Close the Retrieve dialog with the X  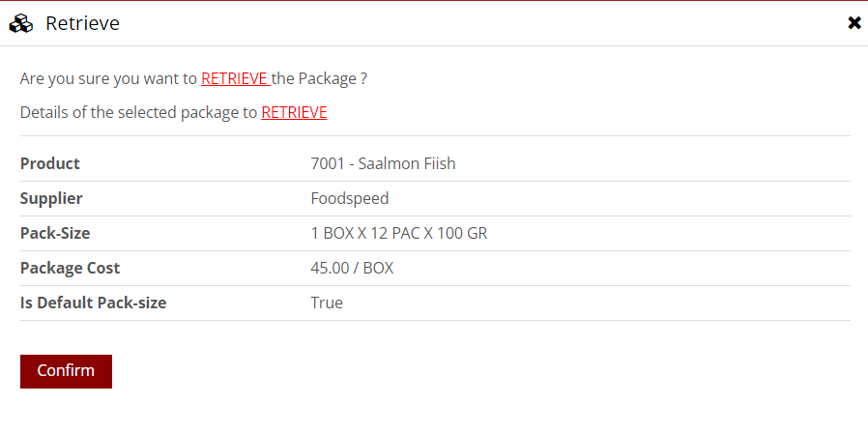click(854, 22)
